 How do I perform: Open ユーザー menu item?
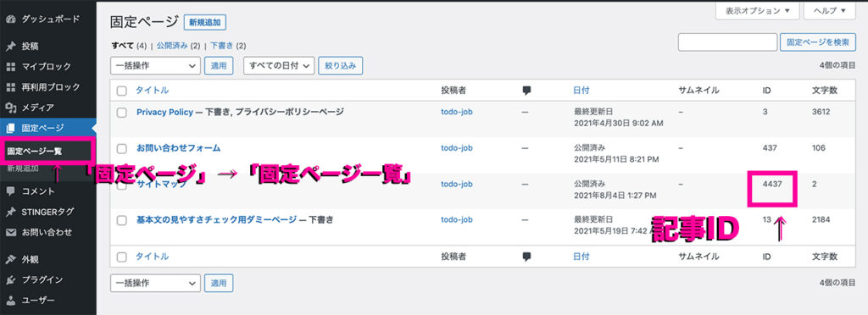tap(37, 300)
